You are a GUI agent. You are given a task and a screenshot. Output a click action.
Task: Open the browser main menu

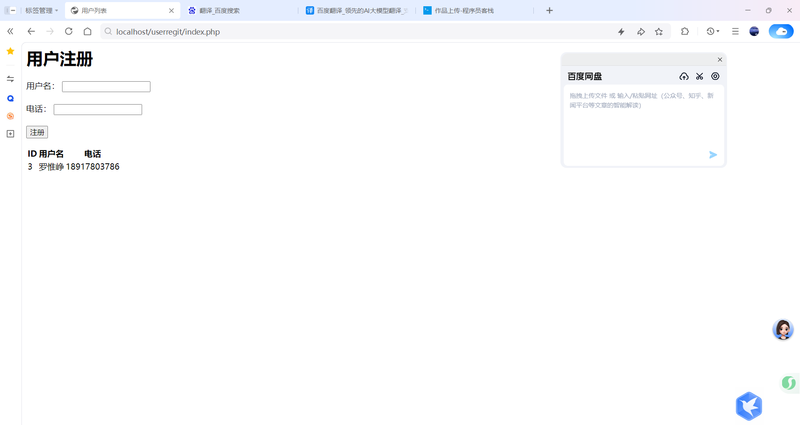[x=735, y=32]
